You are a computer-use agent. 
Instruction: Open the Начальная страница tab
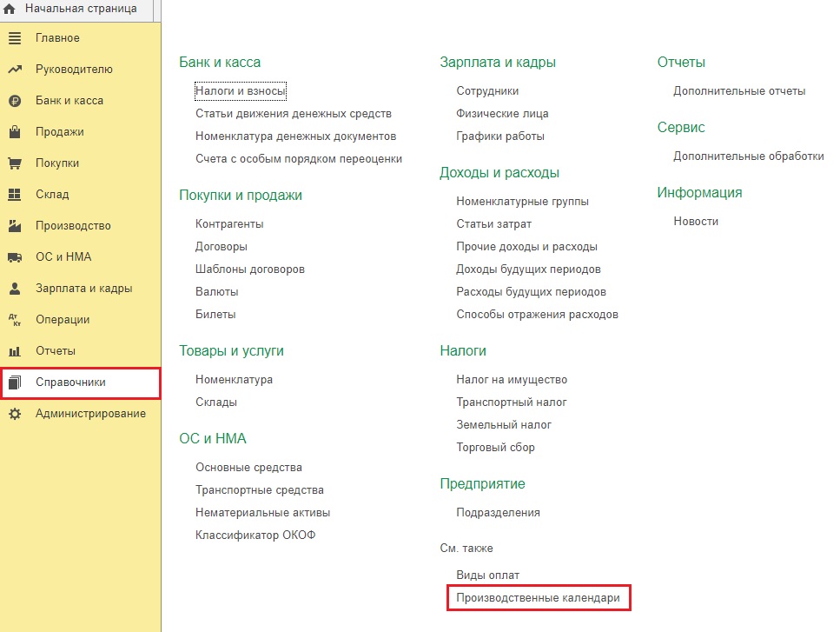coord(81,9)
